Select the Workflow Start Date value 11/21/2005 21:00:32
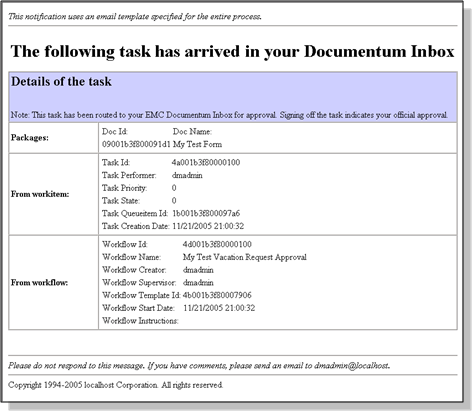This screenshot has width=473, height=412. point(219,308)
